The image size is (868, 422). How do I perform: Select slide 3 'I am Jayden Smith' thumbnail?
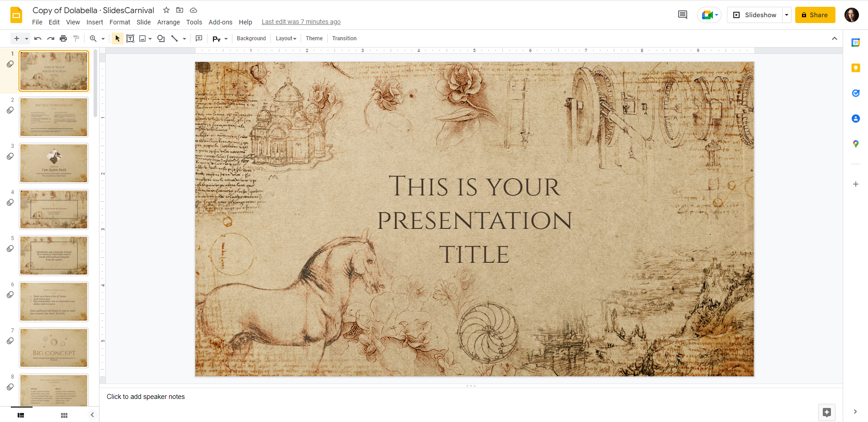pos(54,163)
